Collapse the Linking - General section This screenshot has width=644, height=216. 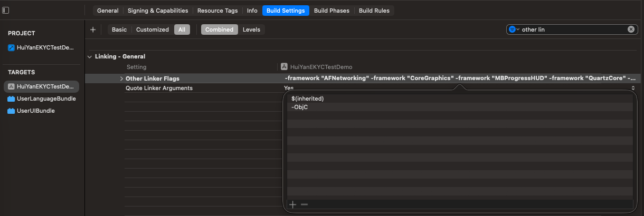coord(89,56)
